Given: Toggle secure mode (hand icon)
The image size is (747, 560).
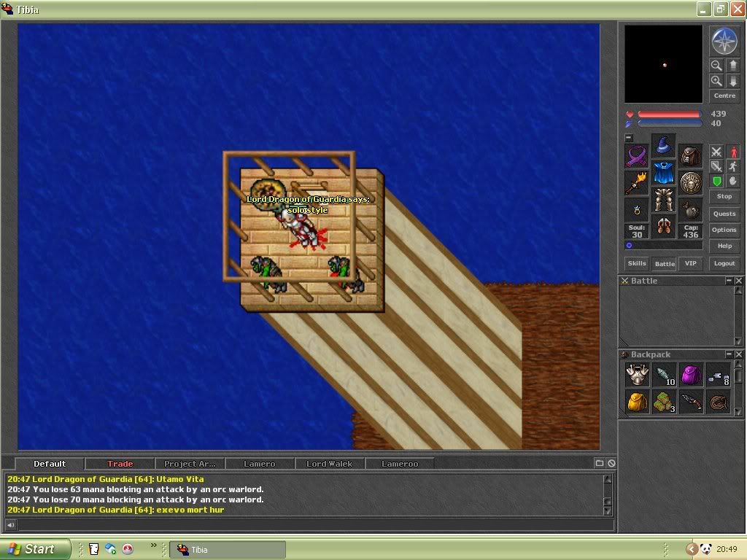Looking at the screenshot, I should [x=732, y=181].
